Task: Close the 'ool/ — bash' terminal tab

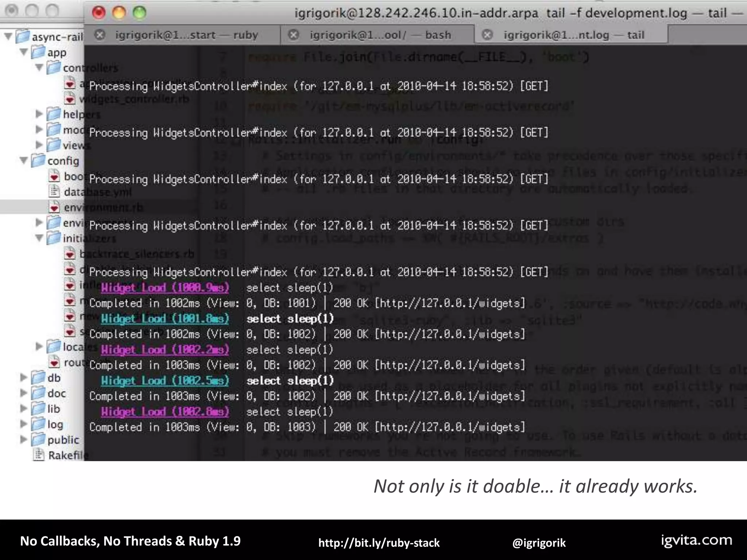Action: 293,35
